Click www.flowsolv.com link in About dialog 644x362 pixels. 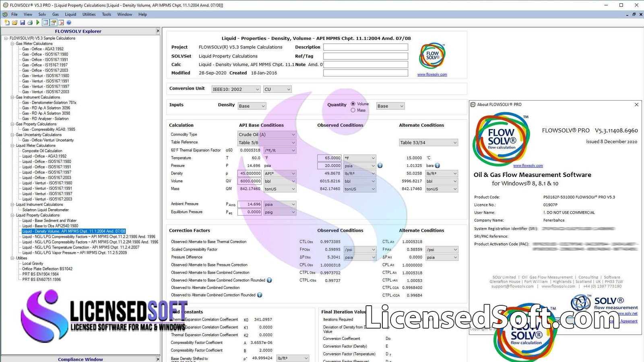coord(528,165)
